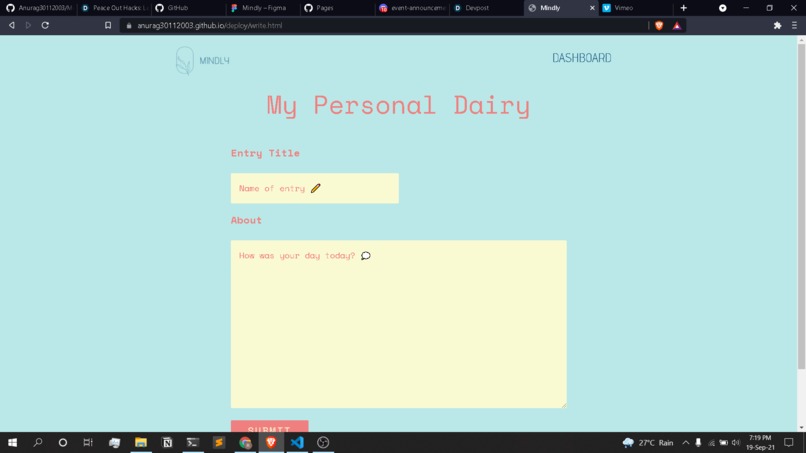The height and width of the screenshot is (453, 806).
Task: Click the 'Entry Title' label
Action: (265, 153)
